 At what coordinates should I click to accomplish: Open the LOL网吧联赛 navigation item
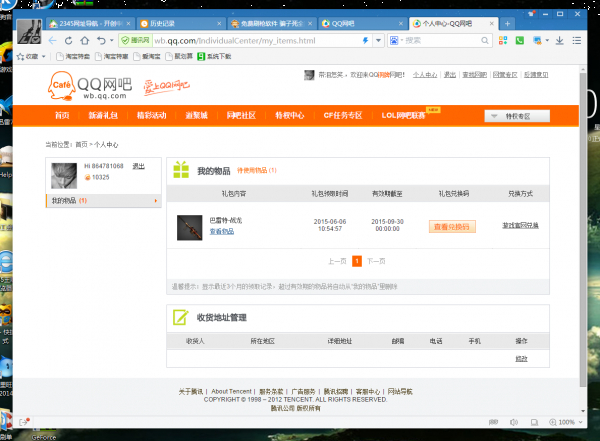pyautogui.click(x=403, y=116)
